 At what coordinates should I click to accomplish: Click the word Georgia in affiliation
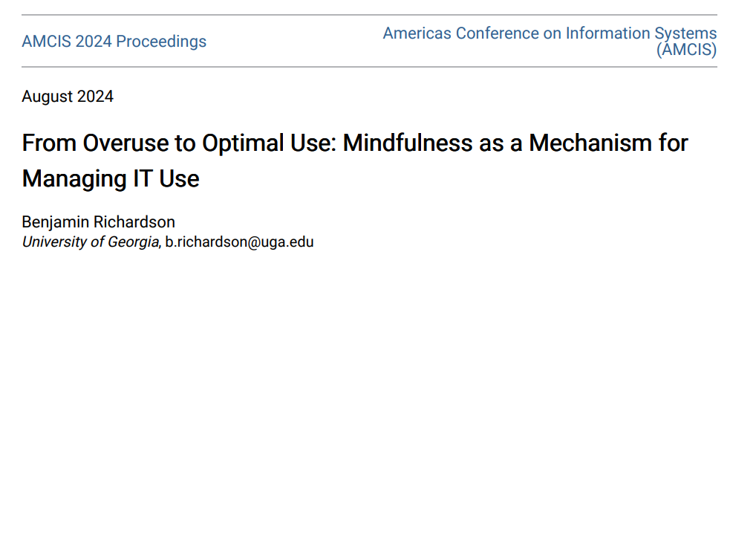[133, 242]
